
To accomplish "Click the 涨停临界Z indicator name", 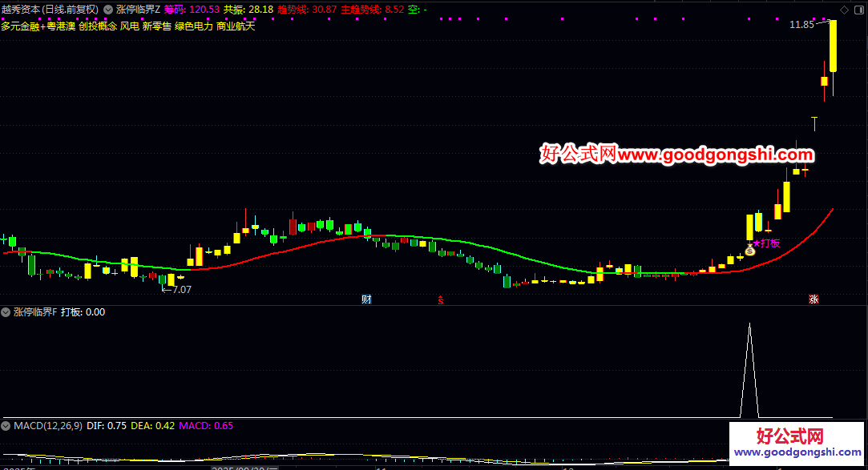I will coord(139,10).
